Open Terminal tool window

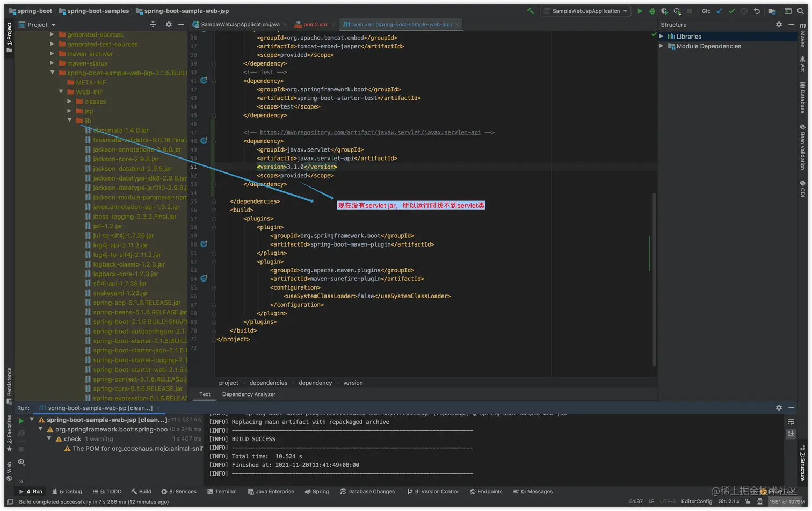click(x=222, y=492)
